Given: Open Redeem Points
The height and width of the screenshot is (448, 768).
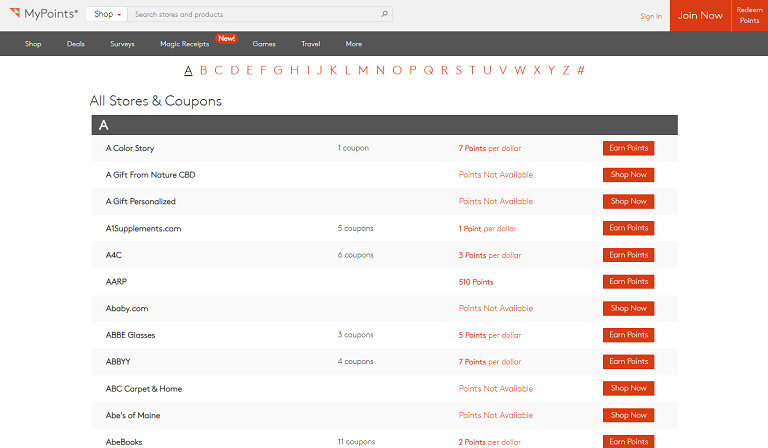Looking at the screenshot, I should [x=749, y=16].
